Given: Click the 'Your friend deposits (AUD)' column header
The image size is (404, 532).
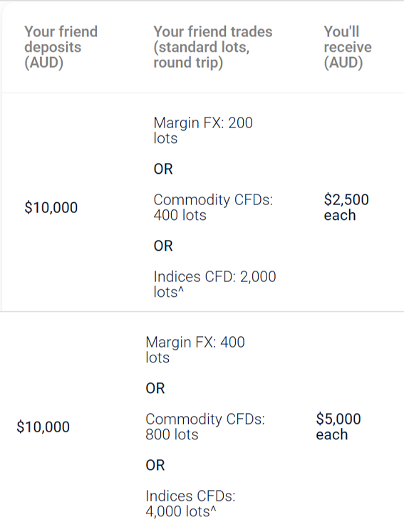Looking at the screenshot, I should (x=61, y=47).
